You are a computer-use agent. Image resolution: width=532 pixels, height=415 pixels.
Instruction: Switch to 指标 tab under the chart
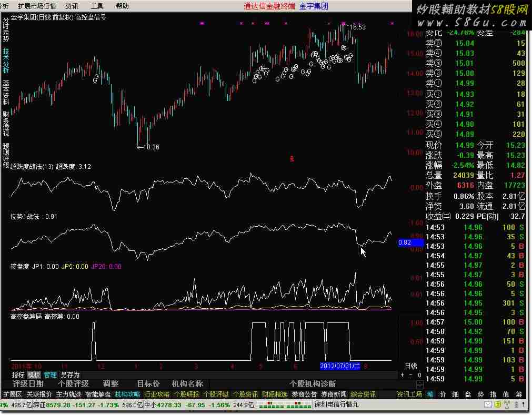(x=18, y=375)
